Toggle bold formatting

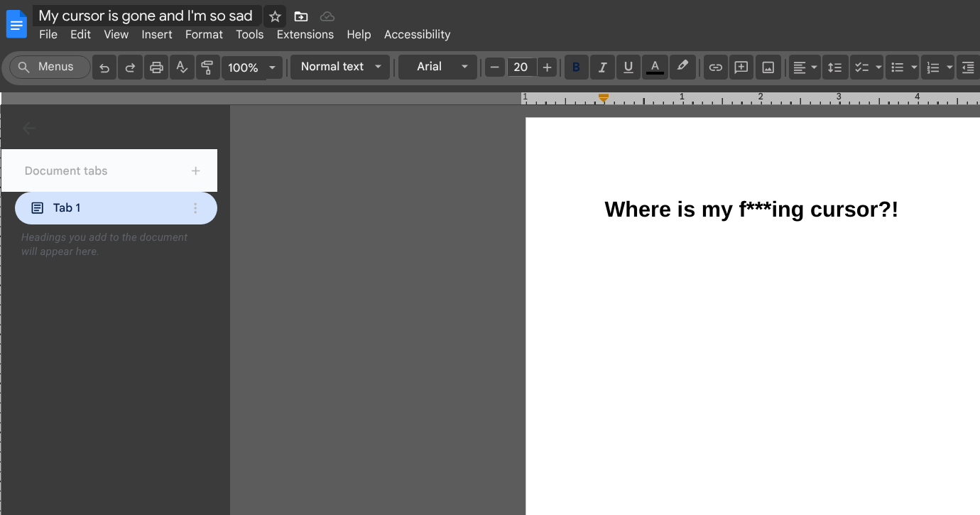[576, 67]
